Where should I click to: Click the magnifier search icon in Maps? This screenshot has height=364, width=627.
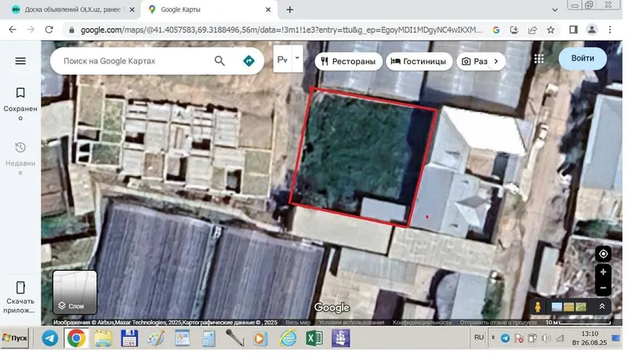pyautogui.click(x=219, y=61)
